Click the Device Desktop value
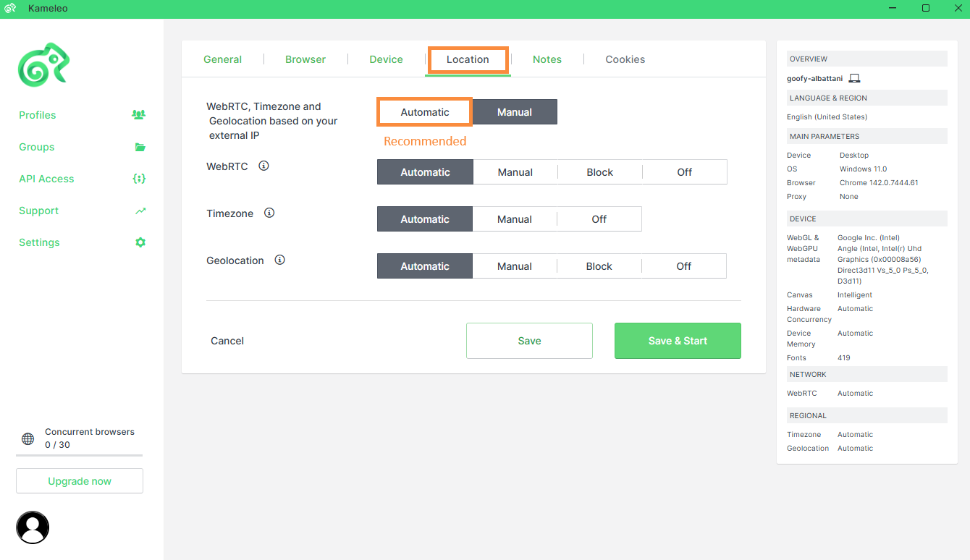The image size is (970, 560). pyautogui.click(x=854, y=156)
